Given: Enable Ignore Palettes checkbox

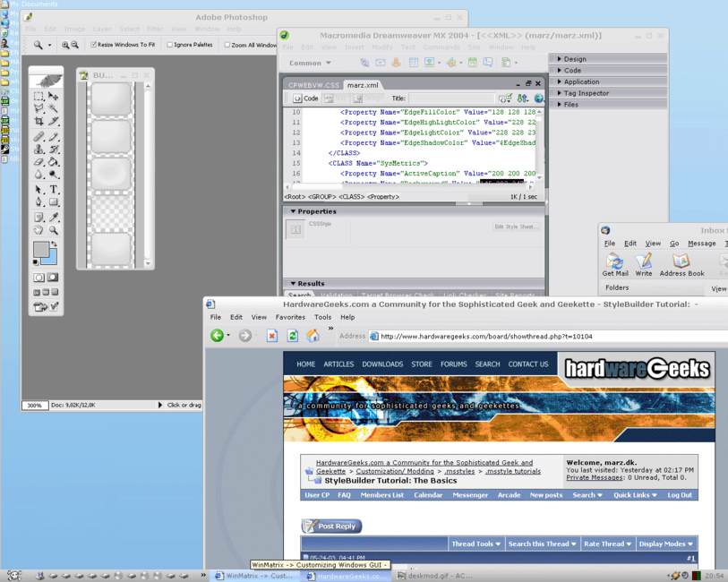Looking at the screenshot, I should tap(169, 45).
